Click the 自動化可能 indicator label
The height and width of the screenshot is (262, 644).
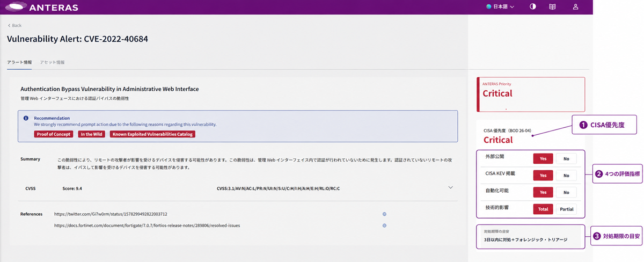497,191
